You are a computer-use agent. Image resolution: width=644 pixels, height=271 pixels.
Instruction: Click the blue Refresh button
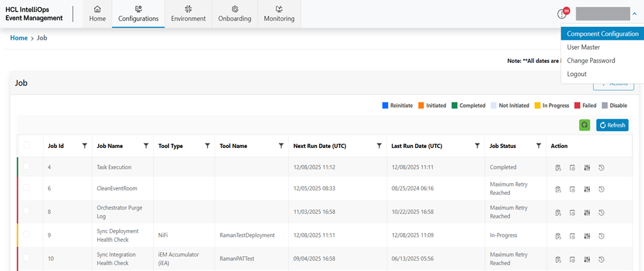[612, 125]
